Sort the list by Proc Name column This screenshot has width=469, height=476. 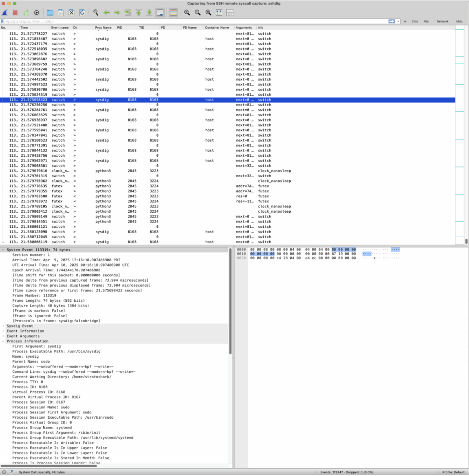pos(103,28)
